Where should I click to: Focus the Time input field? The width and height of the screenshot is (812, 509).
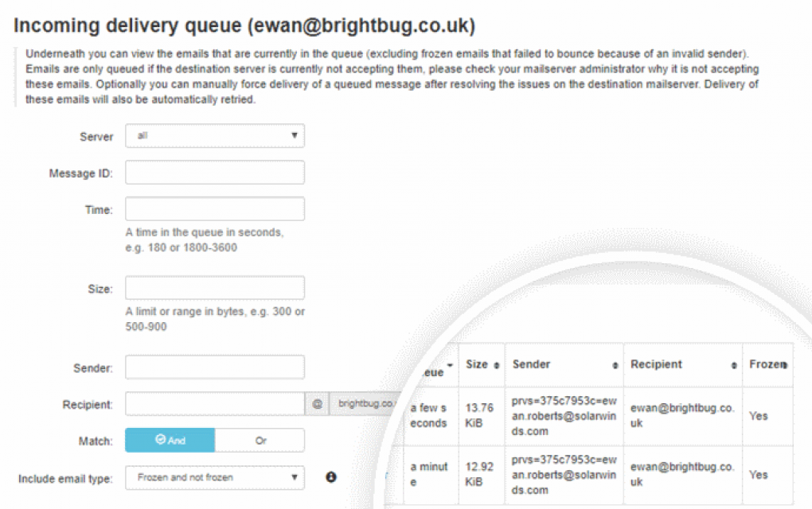pos(215,209)
